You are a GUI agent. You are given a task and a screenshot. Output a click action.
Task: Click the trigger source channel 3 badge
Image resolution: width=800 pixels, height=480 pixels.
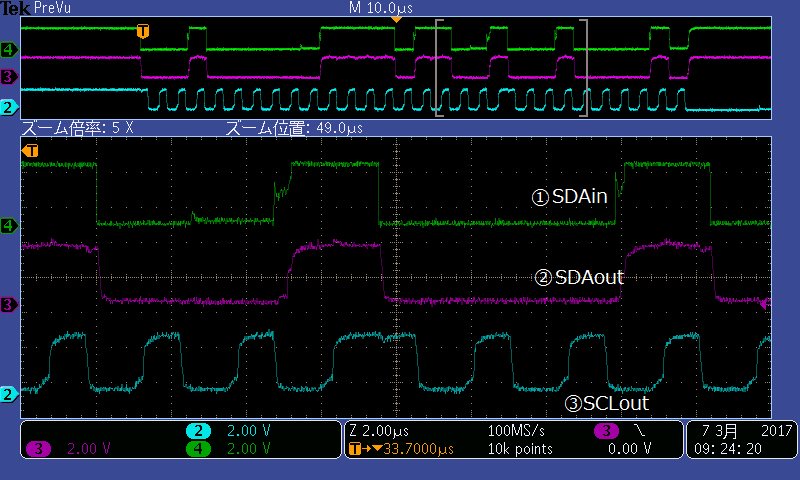point(607,431)
